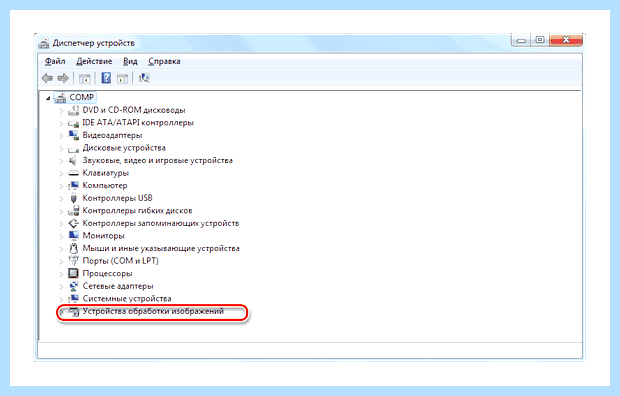Click the Сетевые адаптеры icon

74,286
